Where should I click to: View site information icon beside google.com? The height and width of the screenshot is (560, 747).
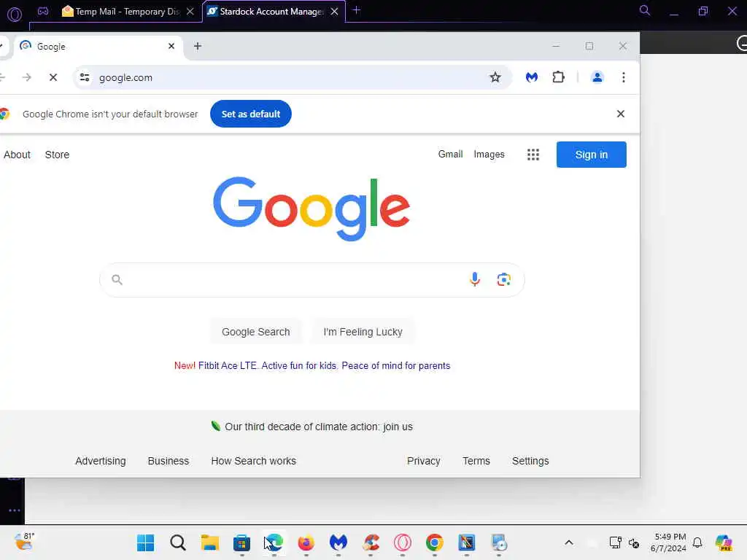(x=85, y=77)
